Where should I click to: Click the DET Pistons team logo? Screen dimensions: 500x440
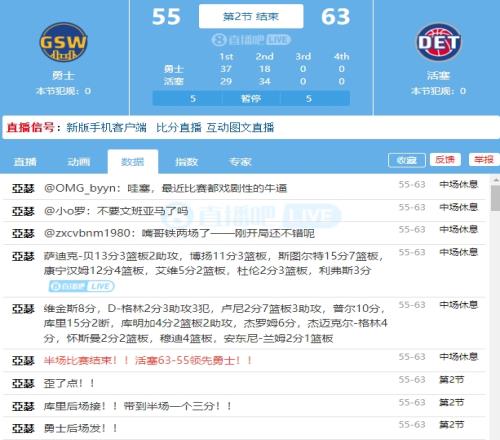click(x=439, y=42)
